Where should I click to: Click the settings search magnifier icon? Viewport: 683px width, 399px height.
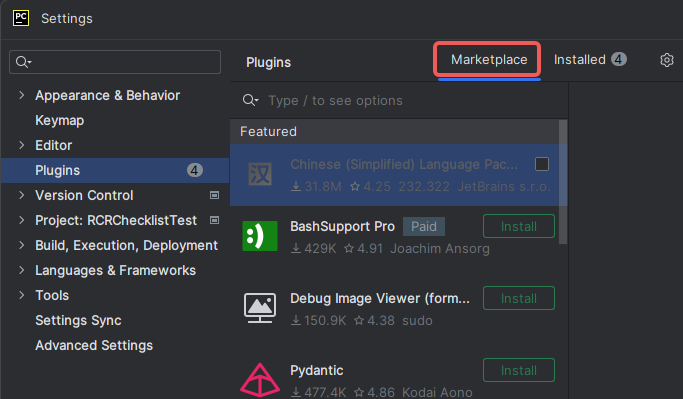pyautogui.click(x=23, y=62)
